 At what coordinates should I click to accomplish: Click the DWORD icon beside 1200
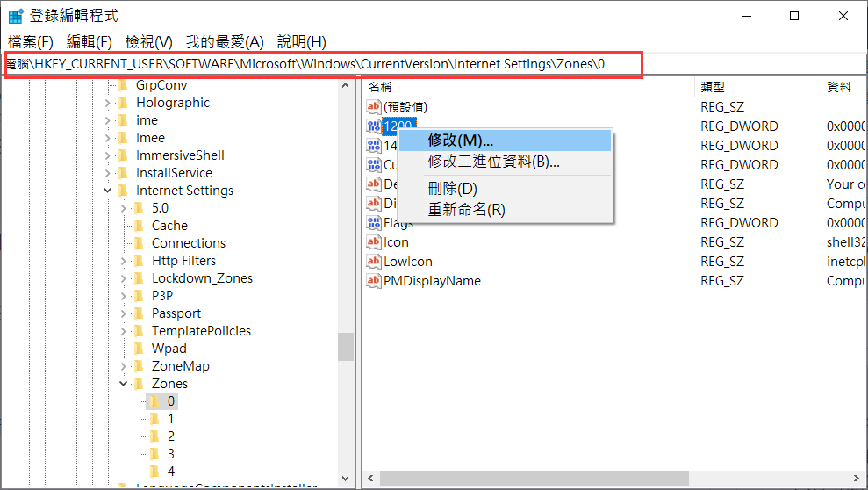pyautogui.click(x=374, y=126)
